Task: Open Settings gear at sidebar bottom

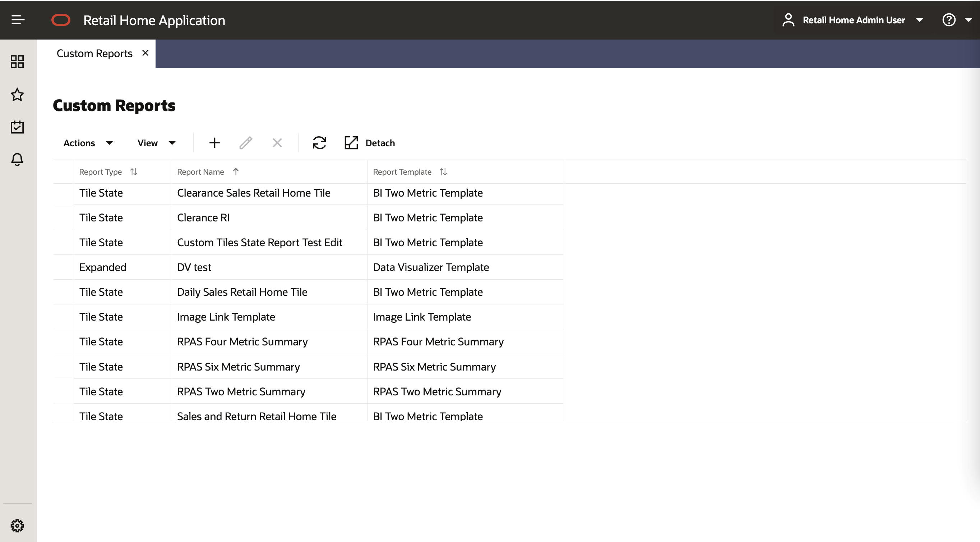Action: tap(17, 525)
